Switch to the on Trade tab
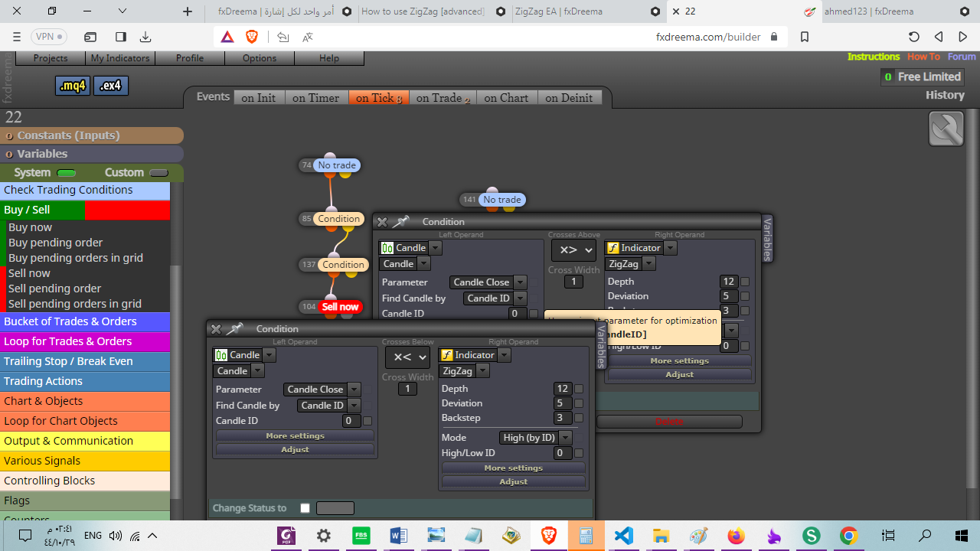The image size is (980, 551). point(443,98)
